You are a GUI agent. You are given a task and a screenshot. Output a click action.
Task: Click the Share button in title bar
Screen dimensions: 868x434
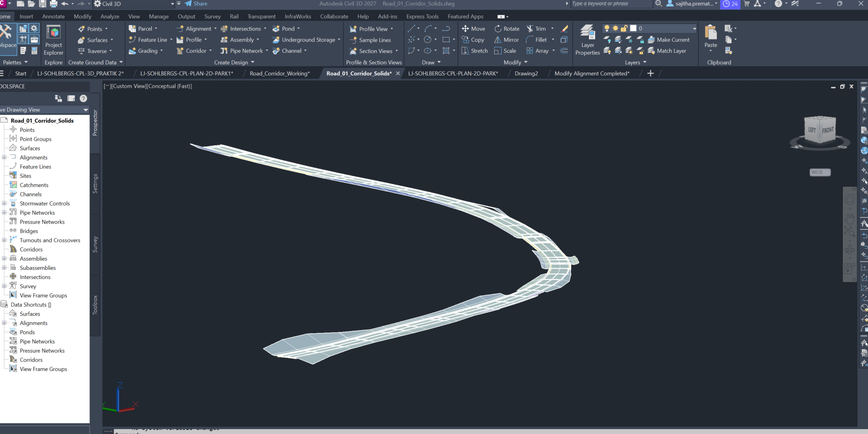[x=196, y=4]
